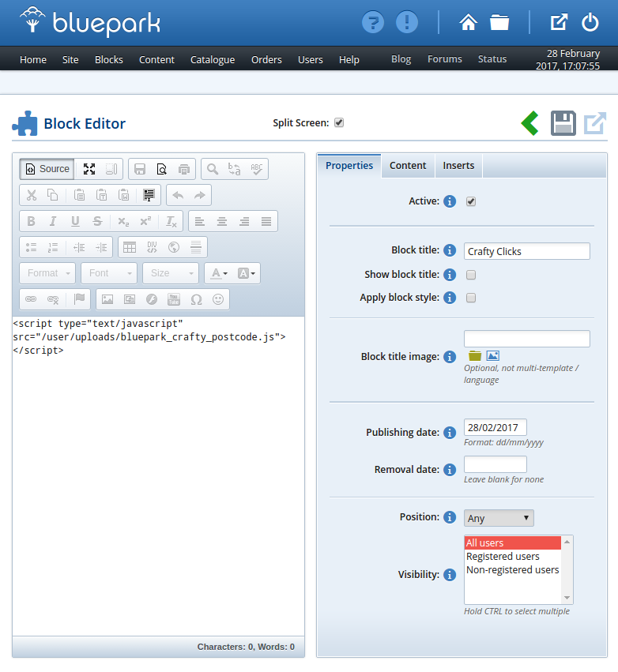Click the header help question mark icon
618x672 pixels.
pyautogui.click(x=373, y=22)
